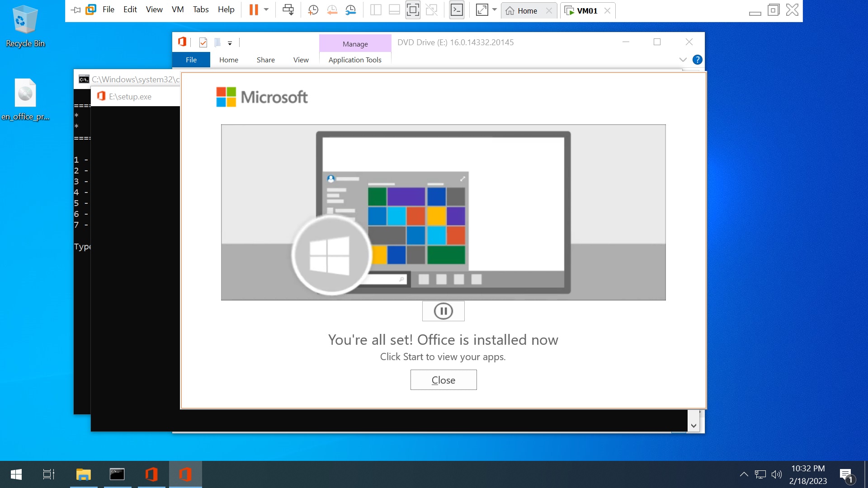Click the VMware pin toolbar icon
The image size is (868, 488).
[76, 10]
